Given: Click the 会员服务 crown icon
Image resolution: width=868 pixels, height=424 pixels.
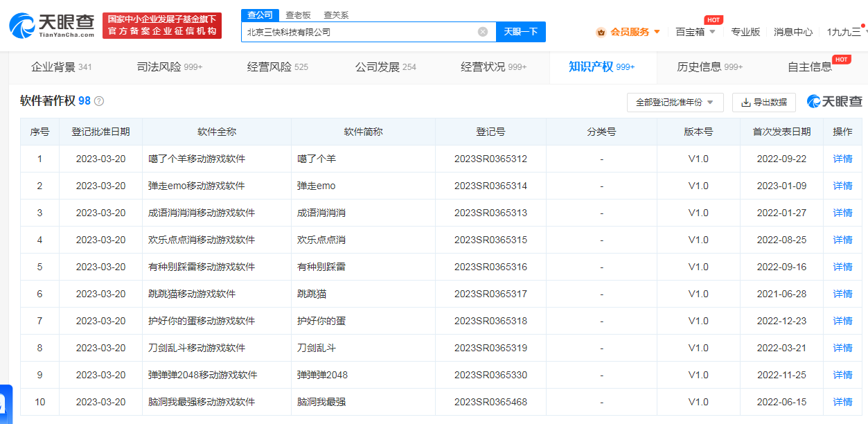Looking at the screenshot, I should (x=601, y=32).
